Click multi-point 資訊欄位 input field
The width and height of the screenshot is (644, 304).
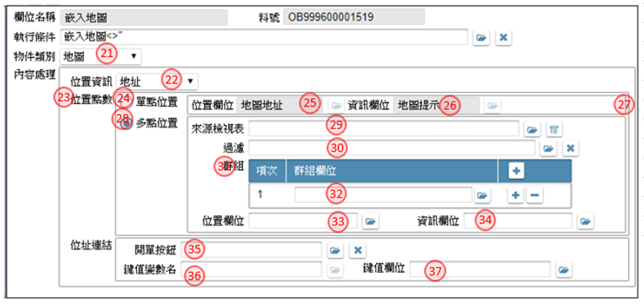(x=518, y=221)
